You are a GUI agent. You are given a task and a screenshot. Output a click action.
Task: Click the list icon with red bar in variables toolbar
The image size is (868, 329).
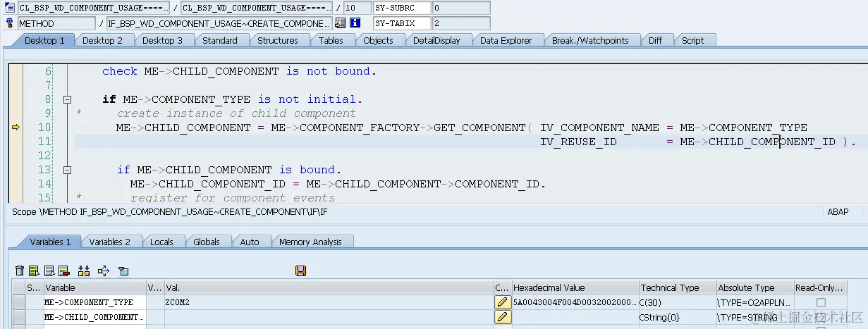click(x=63, y=271)
